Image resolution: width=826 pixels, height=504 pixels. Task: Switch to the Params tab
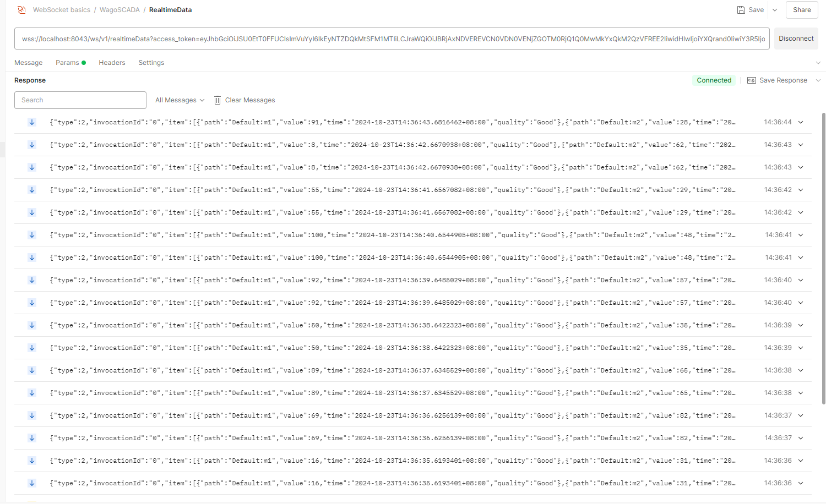68,63
